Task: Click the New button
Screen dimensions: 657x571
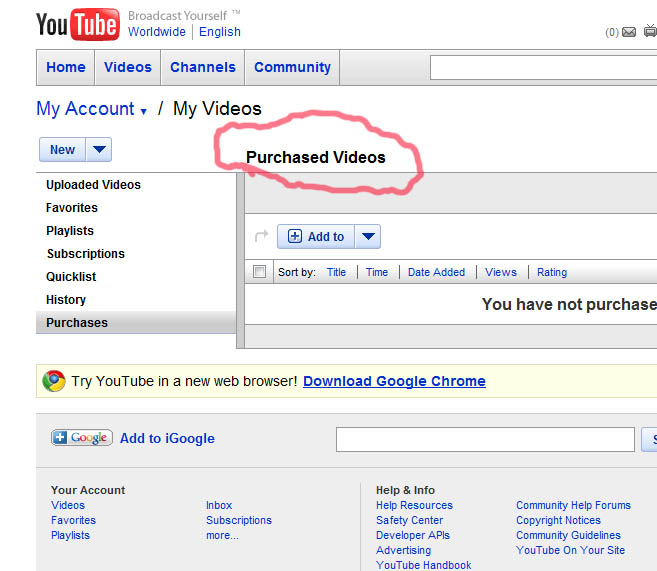Action: (x=62, y=149)
